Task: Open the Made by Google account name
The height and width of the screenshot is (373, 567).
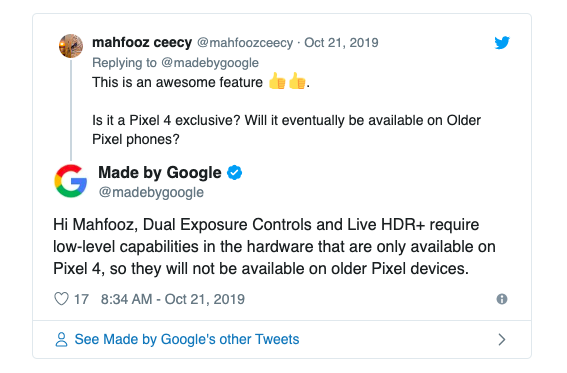Action: (x=159, y=172)
